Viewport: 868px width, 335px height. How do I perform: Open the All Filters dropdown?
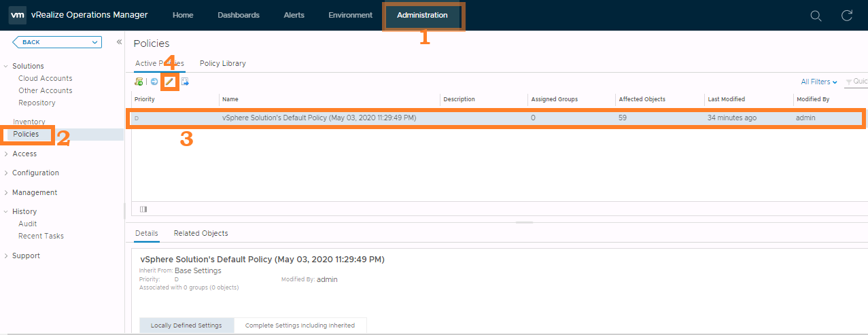[x=819, y=82]
